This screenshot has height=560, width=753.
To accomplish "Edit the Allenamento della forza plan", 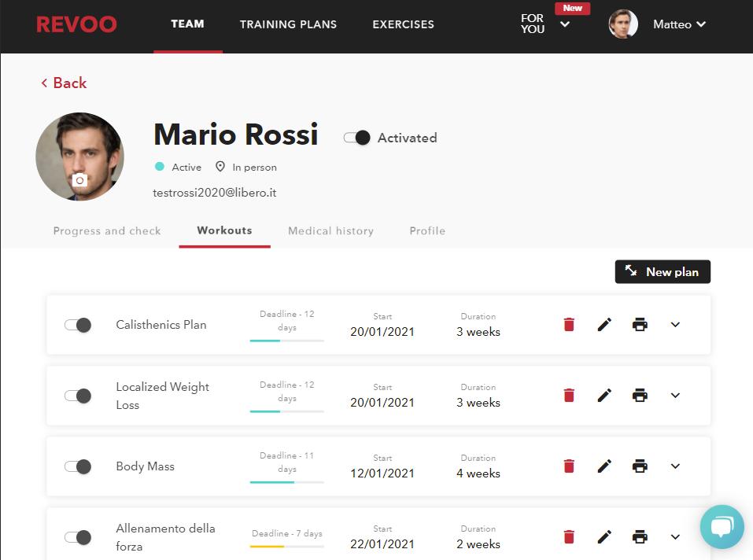I will [x=604, y=536].
